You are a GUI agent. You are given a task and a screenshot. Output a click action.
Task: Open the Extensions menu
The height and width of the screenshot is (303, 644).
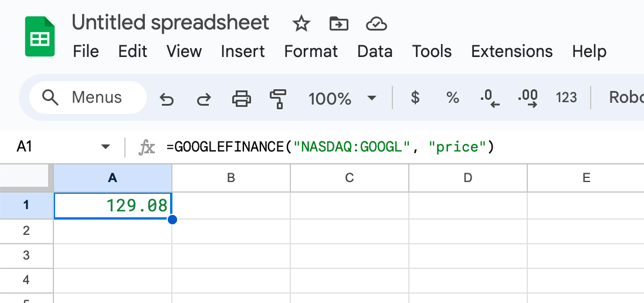click(x=511, y=51)
